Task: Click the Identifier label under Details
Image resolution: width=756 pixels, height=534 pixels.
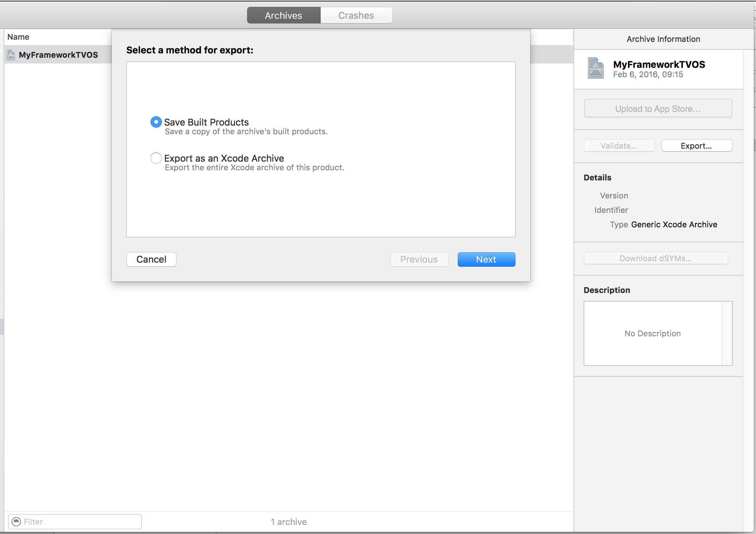Action: (x=611, y=210)
